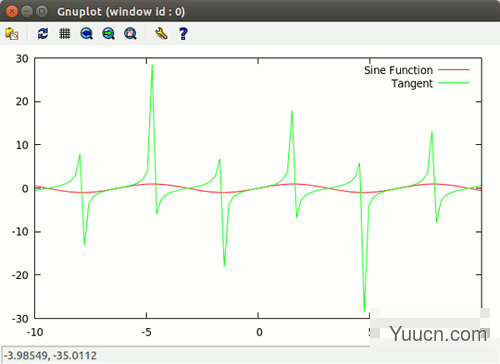Open configuration with the wrench icon

(x=161, y=34)
